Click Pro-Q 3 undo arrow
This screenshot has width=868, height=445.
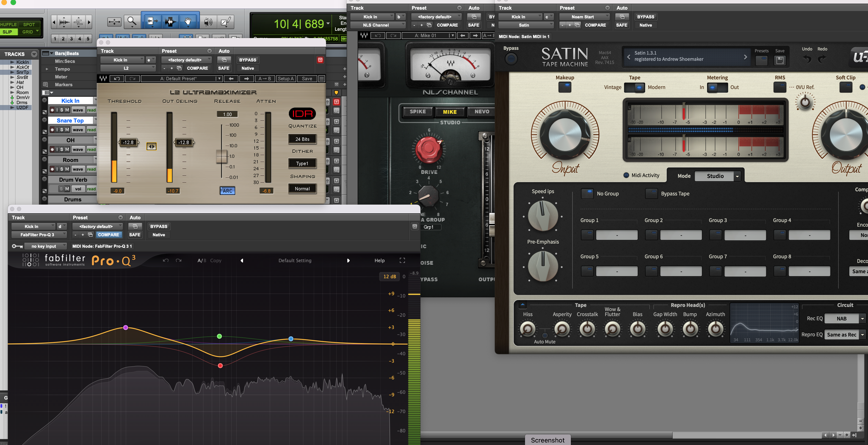pos(166,260)
